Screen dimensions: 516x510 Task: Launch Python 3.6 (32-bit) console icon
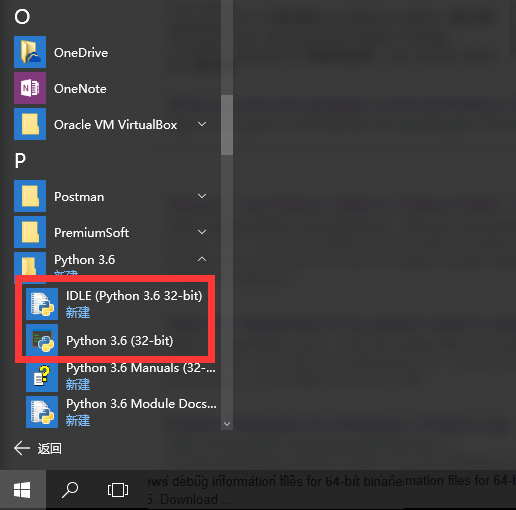click(42, 340)
